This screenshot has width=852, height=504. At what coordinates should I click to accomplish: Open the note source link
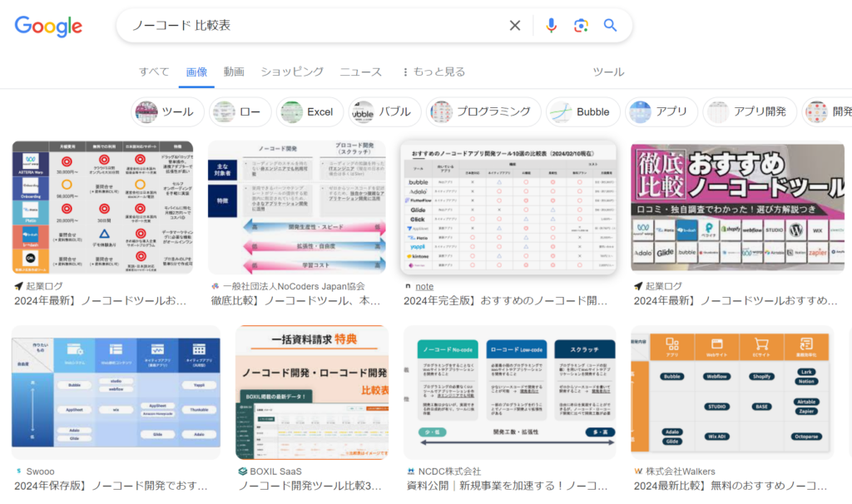pyautogui.click(x=424, y=286)
